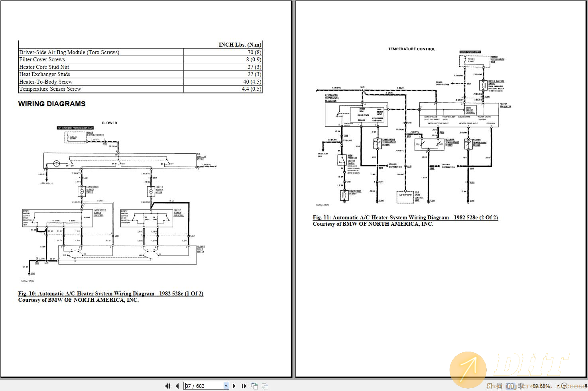Go forward to the next view
The image size is (588, 391).
pos(265,386)
